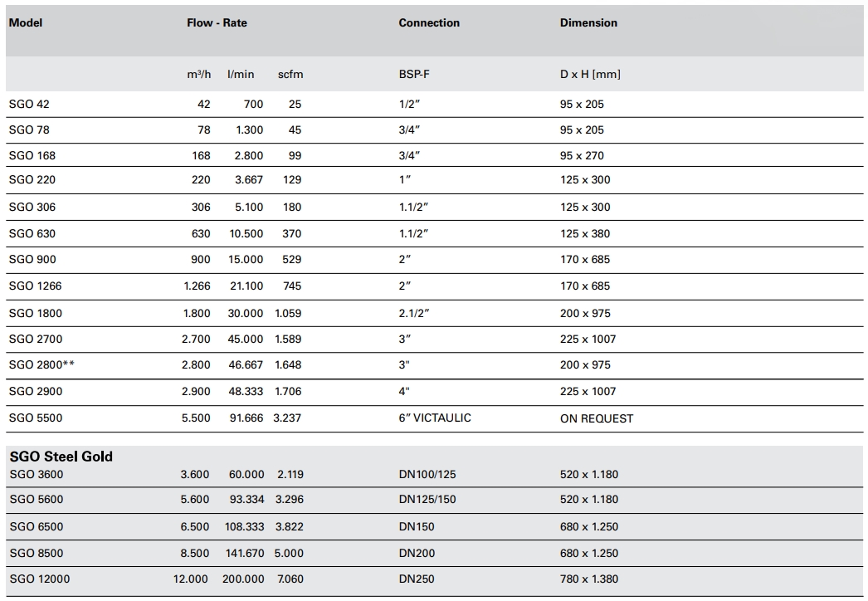Select the SGO 42 model row label
This screenshot has width=868, height=601.
coord(29,105)
